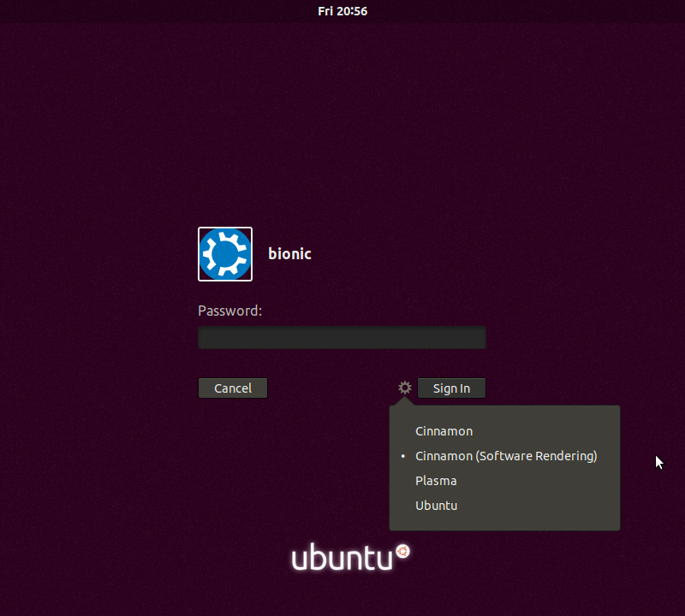Select the Plasma session
The width and height of the screenshot is (685, 616).
[436, 481]
